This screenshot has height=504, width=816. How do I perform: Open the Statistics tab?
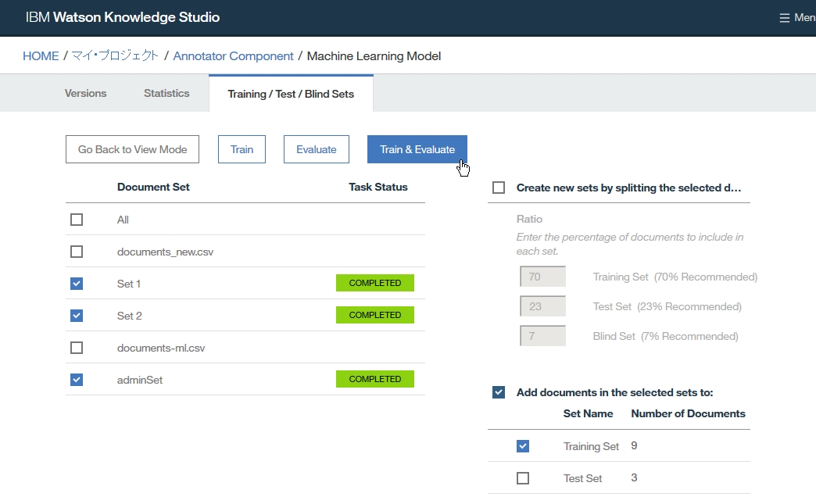pyautogui.click(x=166, y=93)
